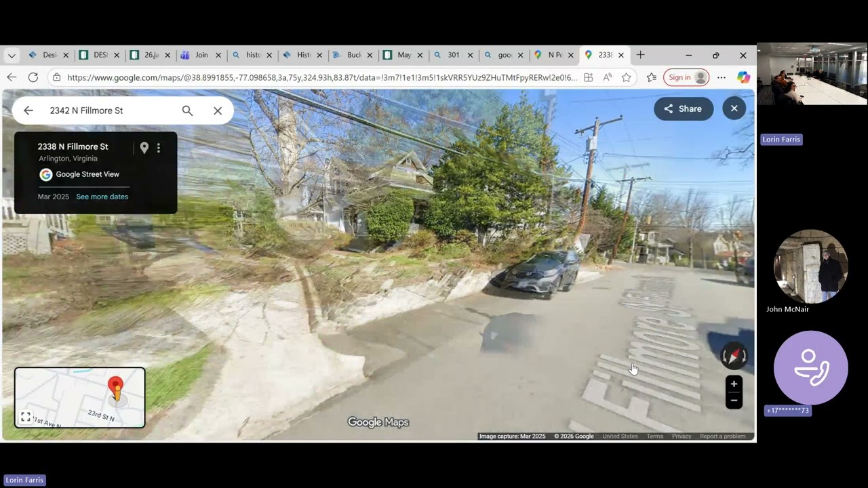Refresh the current page
The width and height of the screenshot is (868, 488).
[x=33, y=77]
